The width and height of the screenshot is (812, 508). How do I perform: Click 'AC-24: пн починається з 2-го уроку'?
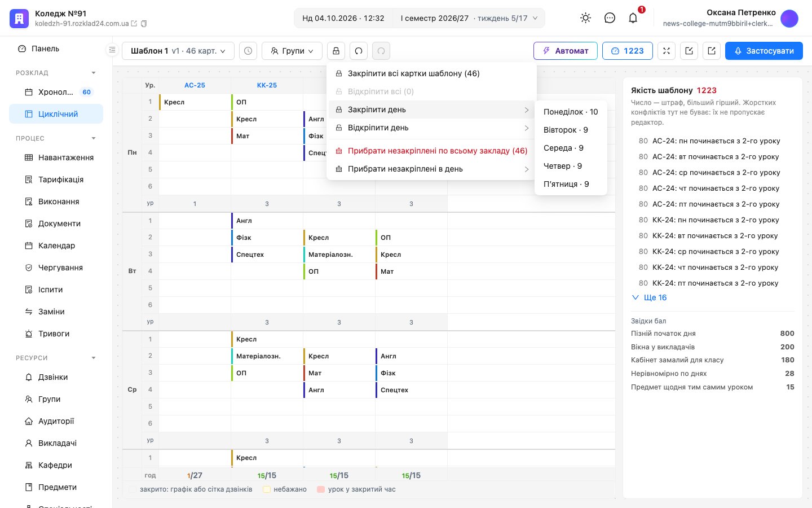716,141
